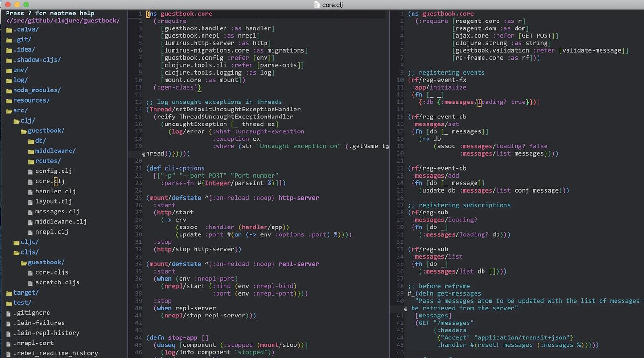Select the .gitignore file
This screenshot has width=644, height=358.
pyautogui.click(x=32, y=313)
